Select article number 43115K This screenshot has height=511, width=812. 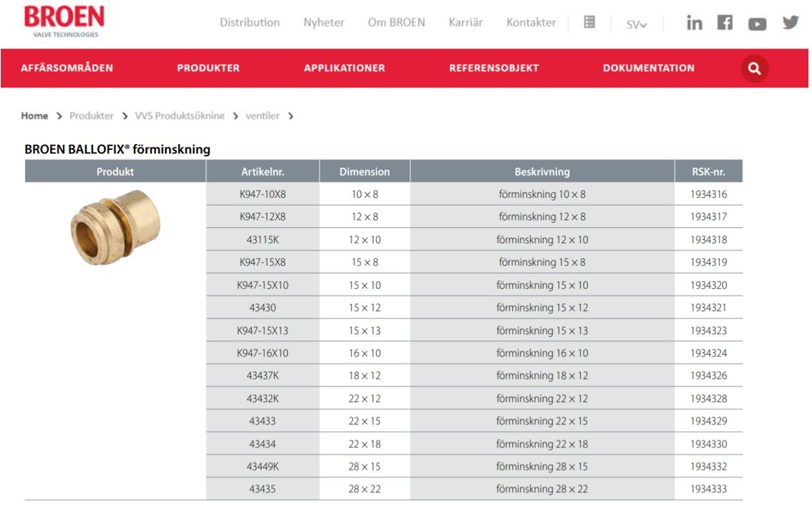pyautogui.click(x=263, y=239)
